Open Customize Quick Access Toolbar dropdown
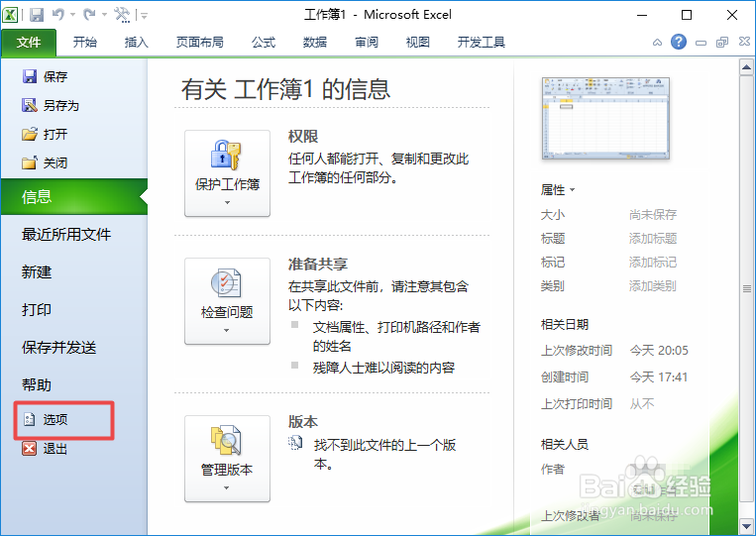The width and height of the screenshot is (756, 536). click(144, 16)
